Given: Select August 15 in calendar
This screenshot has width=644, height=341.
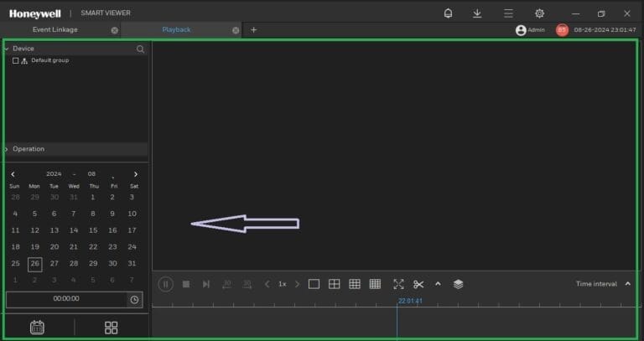Looking at the screenshot, I should pyautogui.click(x=93, y=230).
